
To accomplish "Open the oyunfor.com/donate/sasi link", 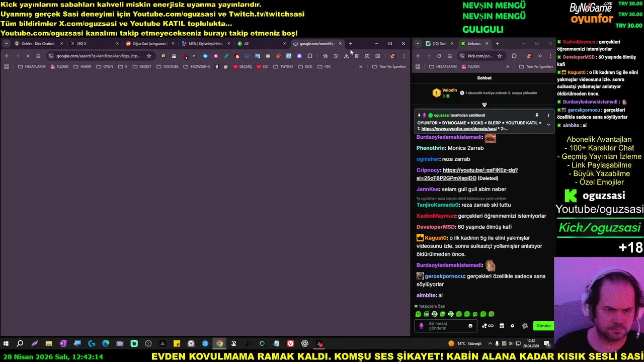I will [459, 129].
